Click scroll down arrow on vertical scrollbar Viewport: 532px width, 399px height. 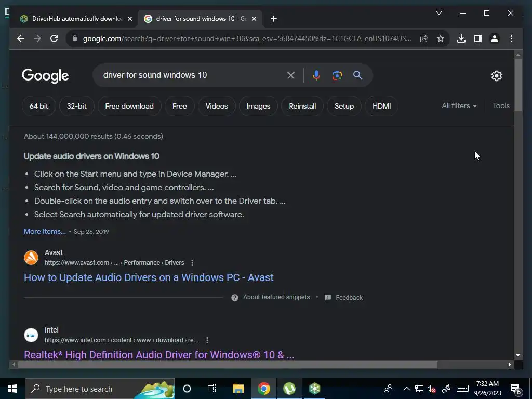click(518, 355)
